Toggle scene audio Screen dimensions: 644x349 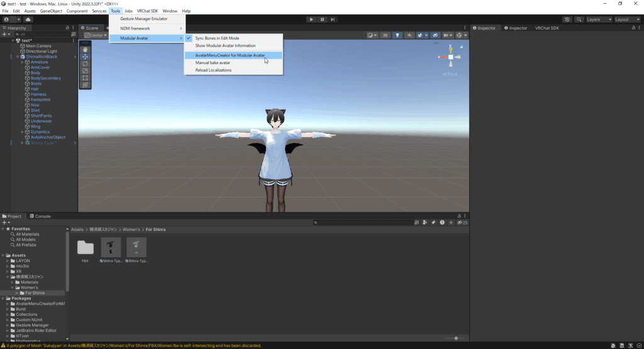(x=409, y=35)
